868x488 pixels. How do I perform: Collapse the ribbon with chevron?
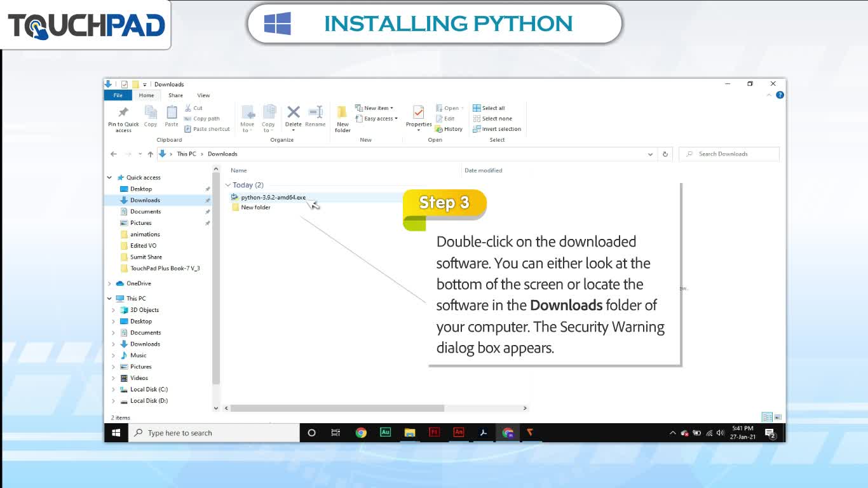pos(769,95)
